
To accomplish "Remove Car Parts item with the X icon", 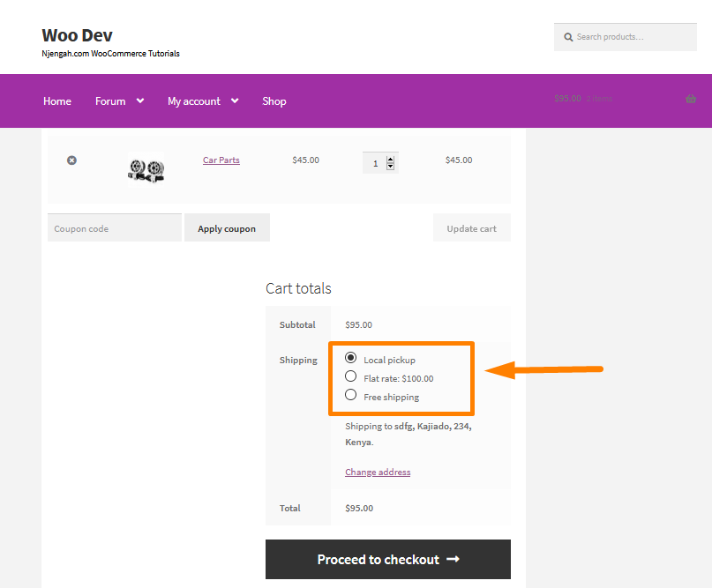I will pyautogui.click(x=71, y=160).
